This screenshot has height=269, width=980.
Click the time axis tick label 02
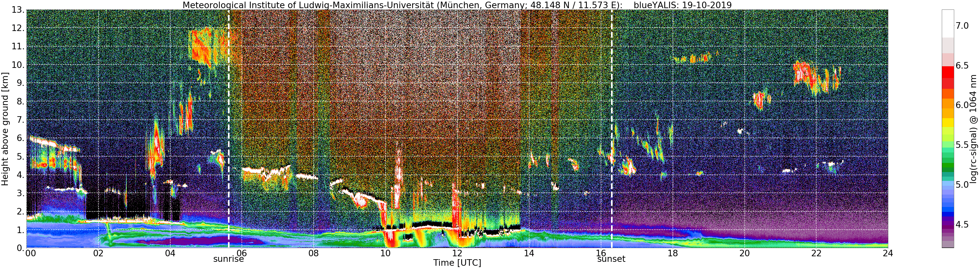[98, 253]
